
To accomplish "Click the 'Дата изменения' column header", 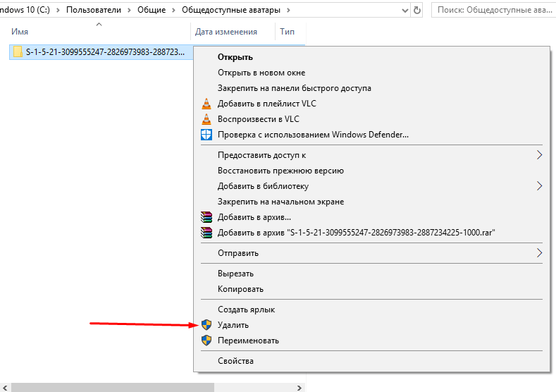I will (x=226, y=32).
